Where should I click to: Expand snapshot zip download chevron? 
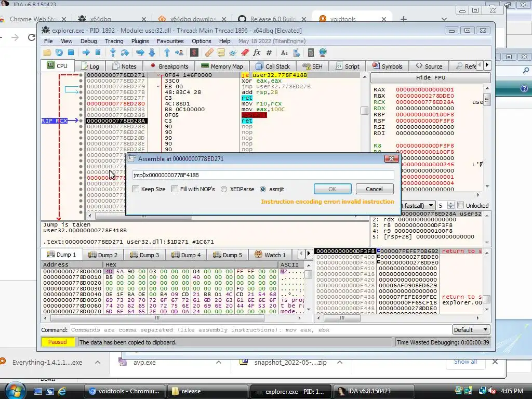pyautogui.click(x=340, y=362)
